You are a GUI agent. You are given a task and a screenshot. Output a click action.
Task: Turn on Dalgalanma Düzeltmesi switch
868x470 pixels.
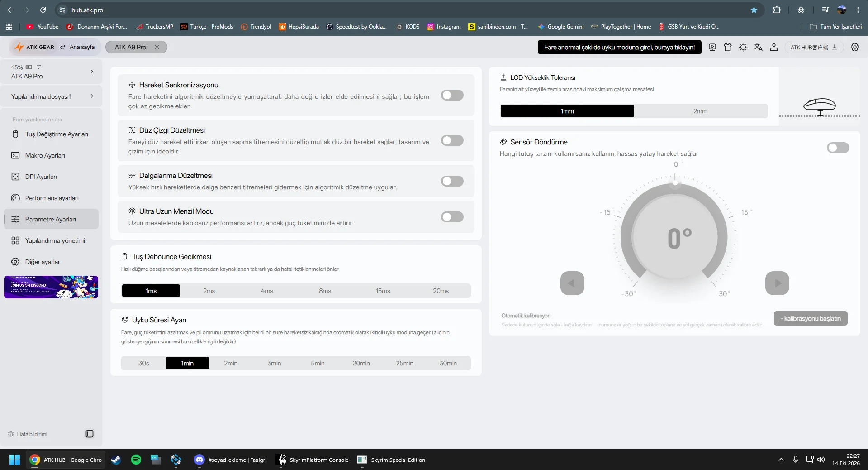452,181
